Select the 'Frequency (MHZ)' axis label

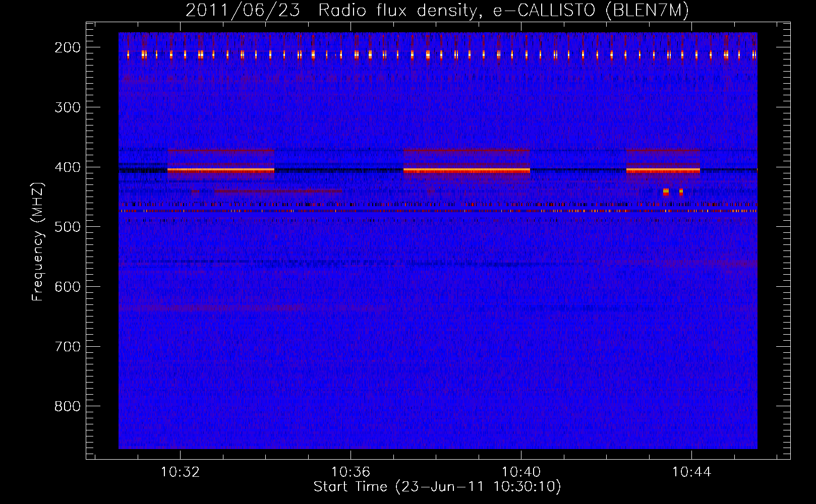click(38, 241)
